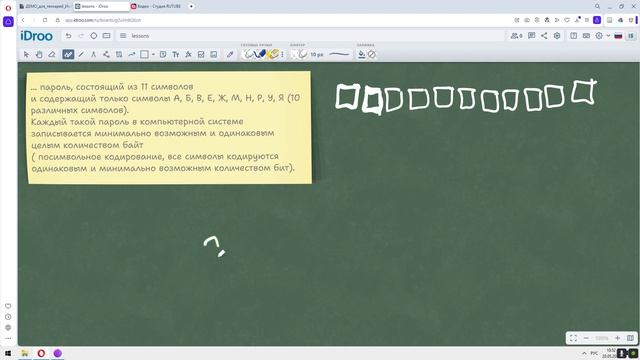This screenshot has height=360, width=640.
Task: Edit the board name 'lessons'
Action: [140, 36]
